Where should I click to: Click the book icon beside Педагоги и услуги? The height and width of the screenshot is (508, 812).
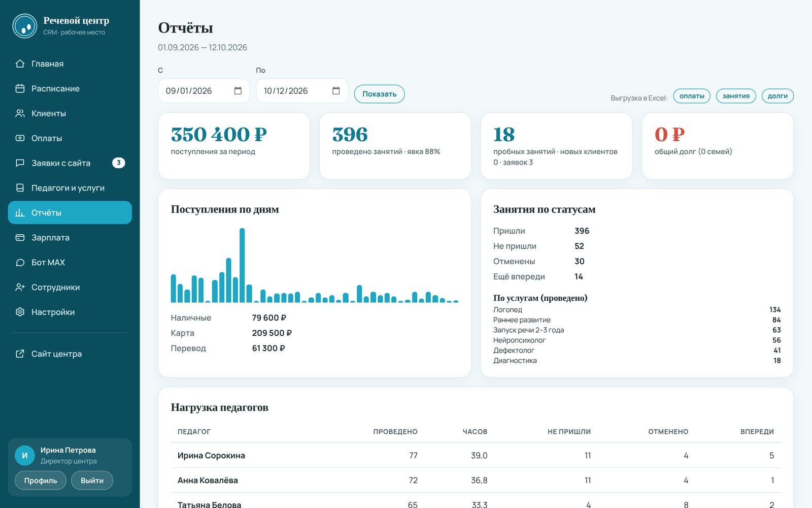tap(20, 188)
